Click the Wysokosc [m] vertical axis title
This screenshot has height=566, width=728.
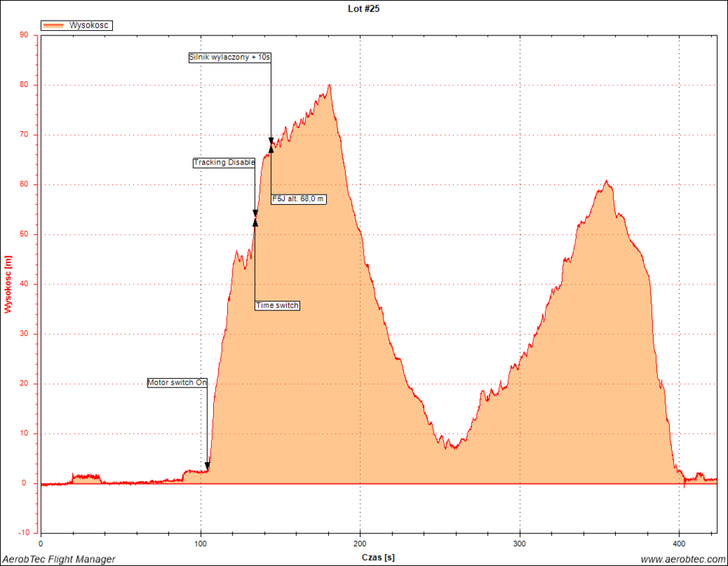tap(8, 284)
